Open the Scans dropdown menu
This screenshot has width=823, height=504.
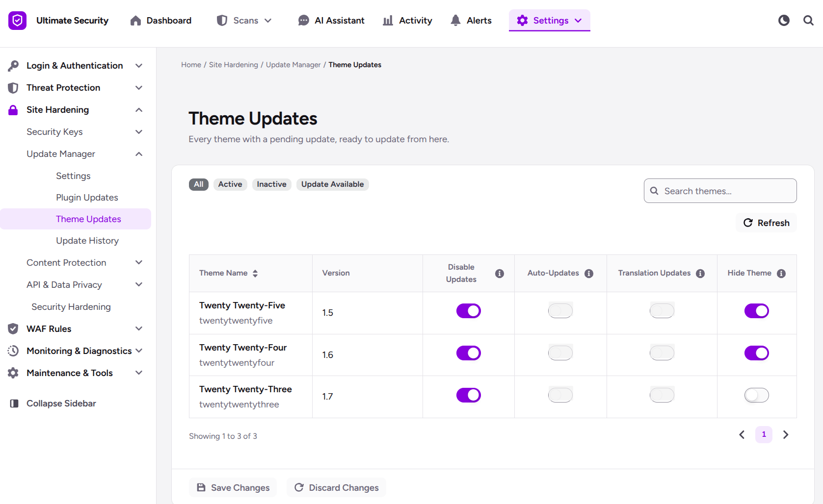[x=244, y=21]
